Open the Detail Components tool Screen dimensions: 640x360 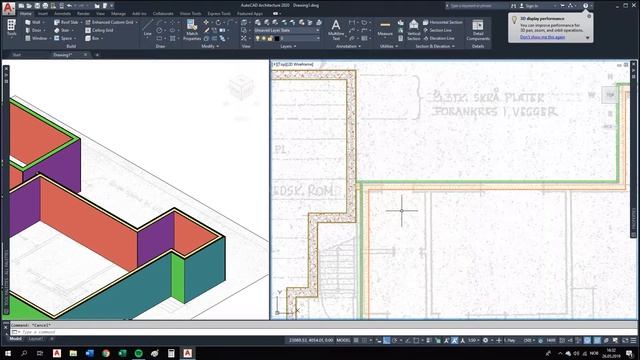478,30
